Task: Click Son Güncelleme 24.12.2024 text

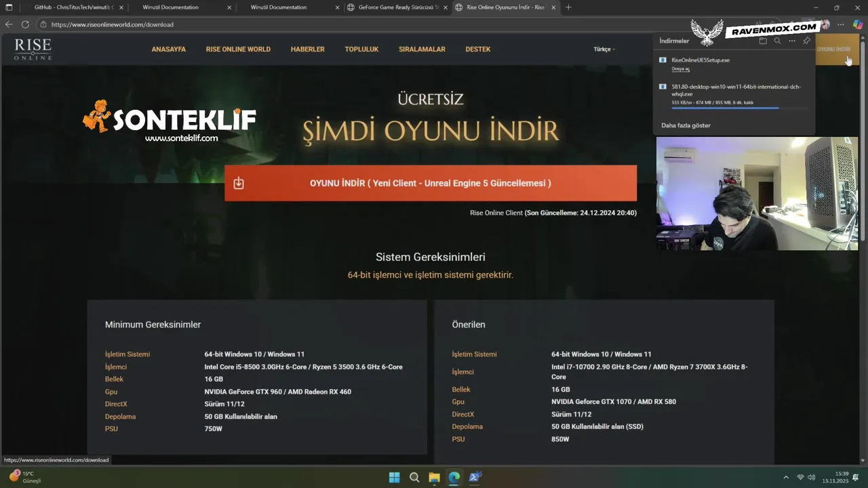Action: pyautogui.click(x=580, y=213)
